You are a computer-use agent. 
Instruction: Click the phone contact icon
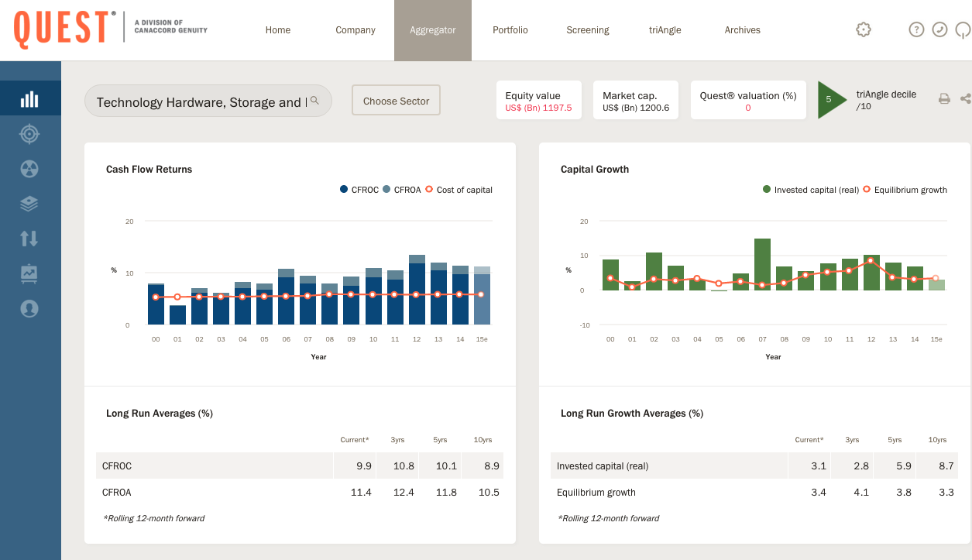click(939, 29)
